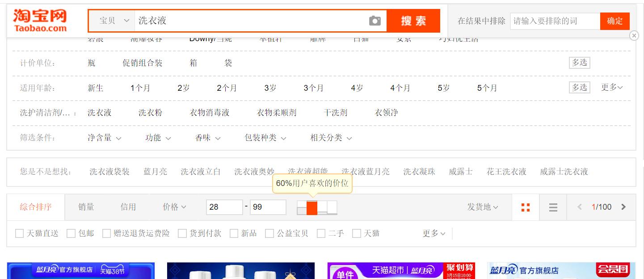
Task: Open the 蓝月亮 suggestion link
Action: (x=155, y=172)
